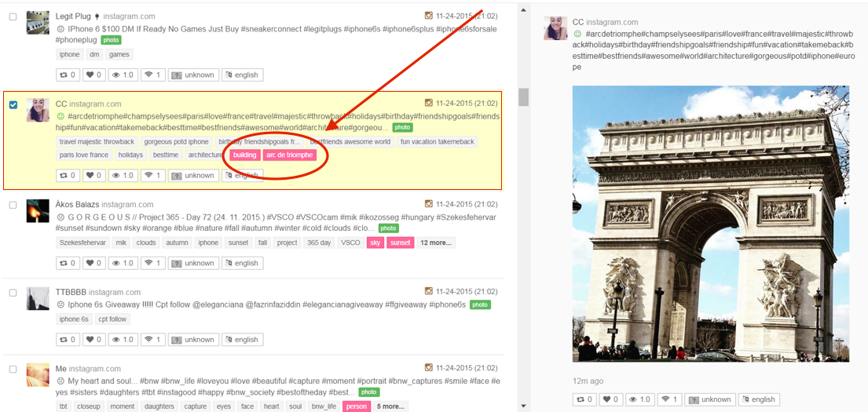This screenshot has width=868, height=412.
Task: Click the wifi reach icon in the detail panel
Action: tap(665, 399)
